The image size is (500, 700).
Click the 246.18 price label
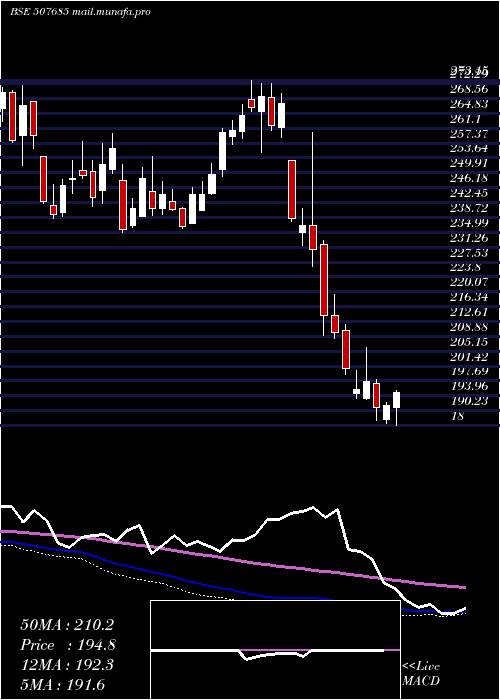pyautogui.click(x=468, y=179)
